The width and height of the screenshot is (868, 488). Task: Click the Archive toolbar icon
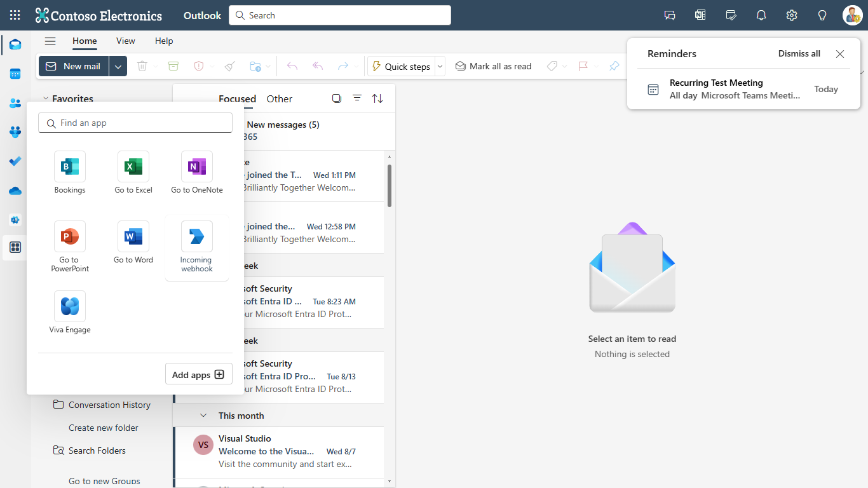click(x=173, y=66)
